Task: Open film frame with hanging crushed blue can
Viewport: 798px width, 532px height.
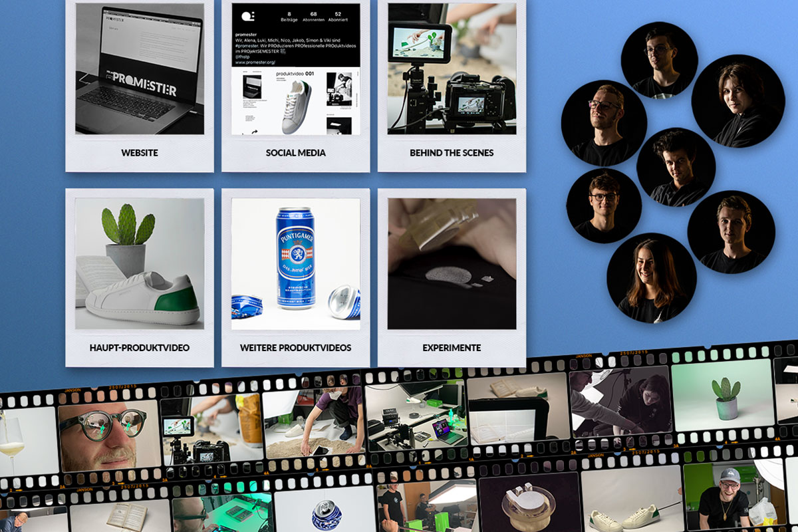Action: pos(325,511)
